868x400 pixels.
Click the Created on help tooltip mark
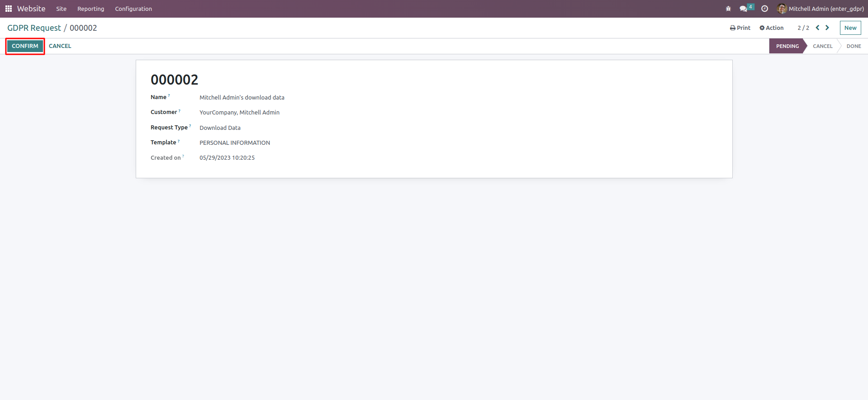point(183,156)
